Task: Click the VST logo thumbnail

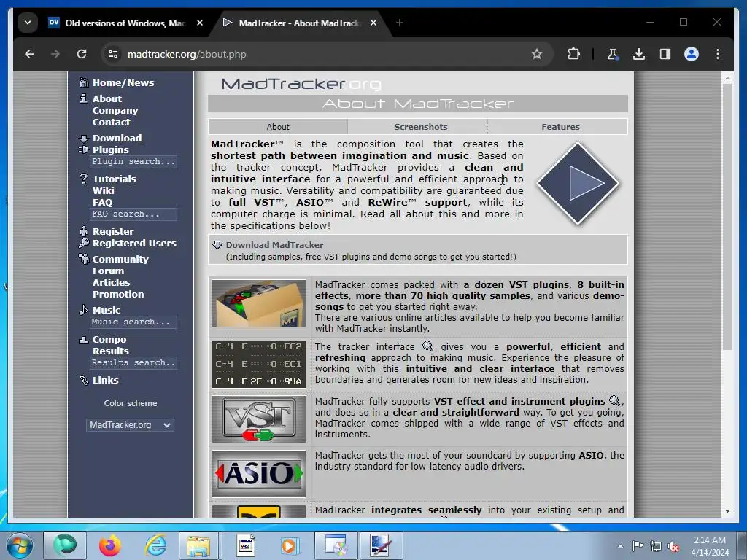Action: [x=259, y=419]
